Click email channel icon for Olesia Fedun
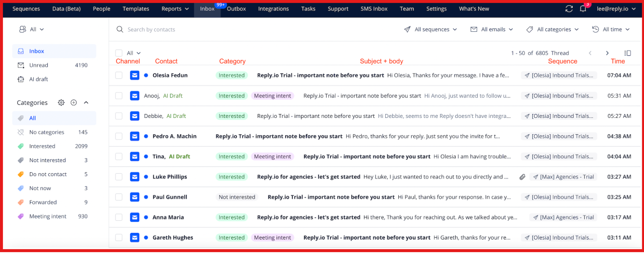Image resolution: width=644 pixels, height=254 pixels. pyautogui.click(x=135, y=75)
